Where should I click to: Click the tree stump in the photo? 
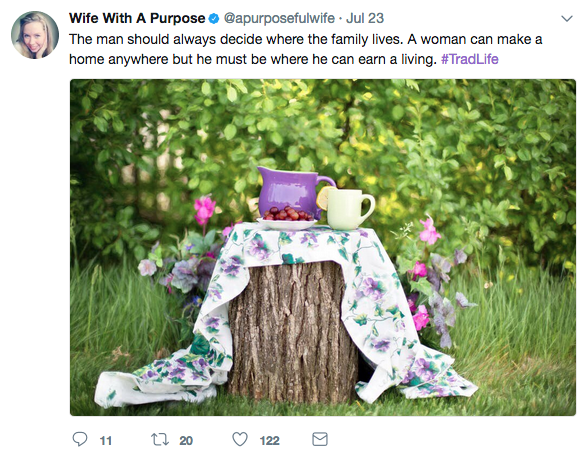point(292,331)
